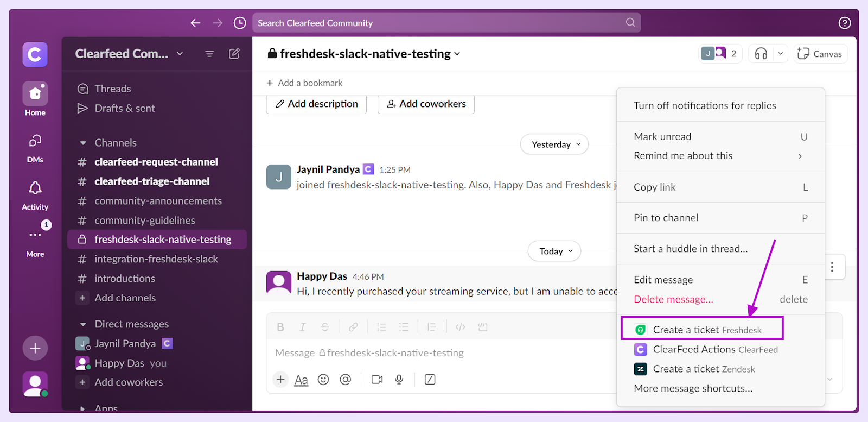This screenshot has height=422, width=868.
Task: Toggle bulleted list formatting
Action: tap(404, 327)
